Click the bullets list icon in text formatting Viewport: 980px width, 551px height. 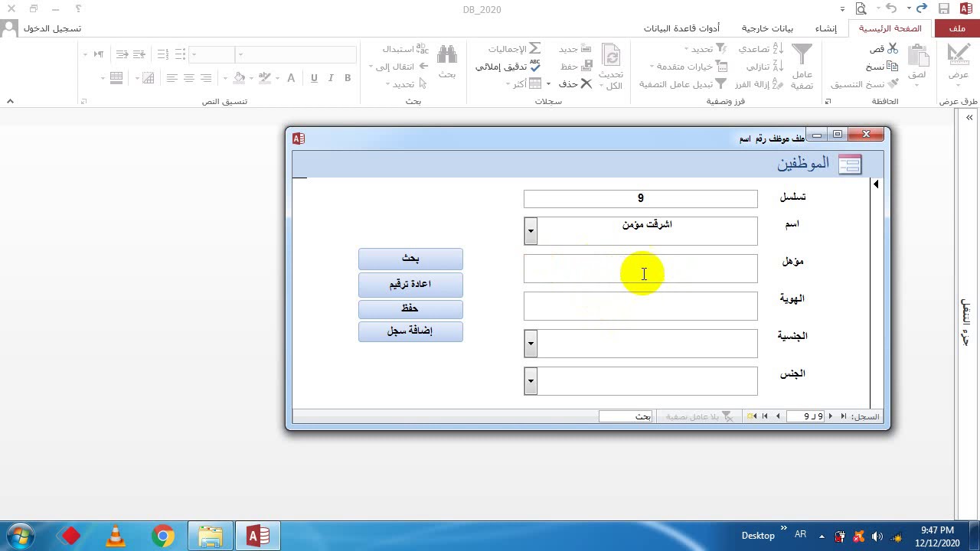[x=180, y=54]
